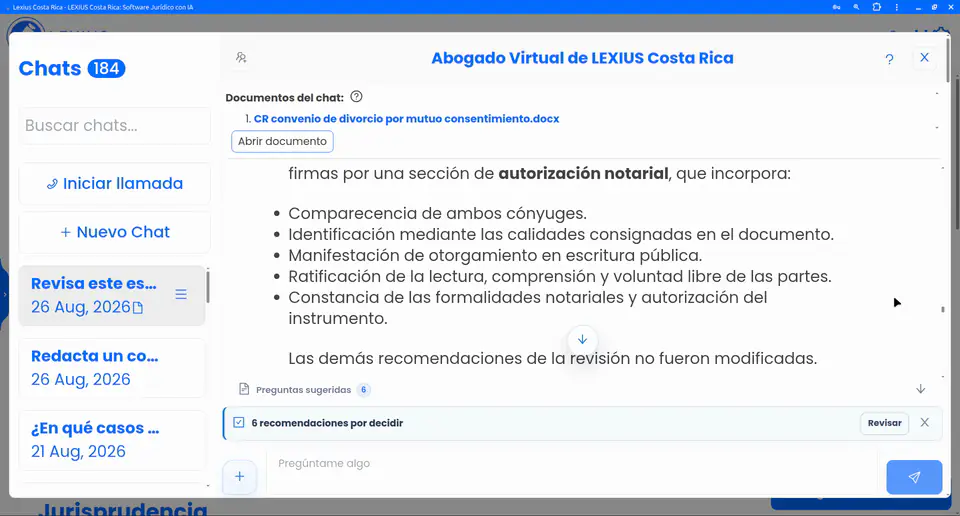Open the help question mark in chat header

(889, 59)
